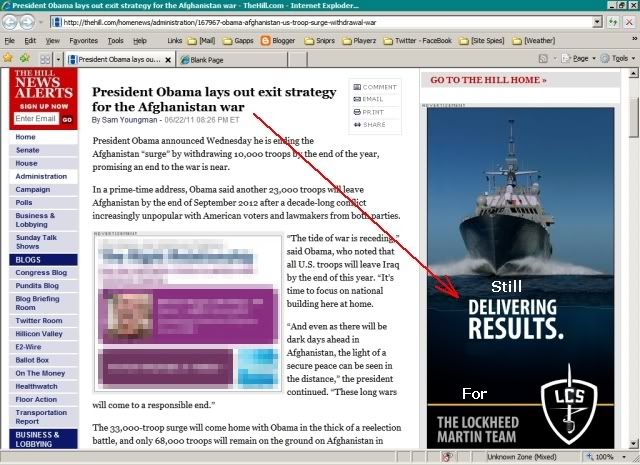Click the status bar popup blocker icon
This screenshot has height=465, width=640.
(x=447, y=456)
